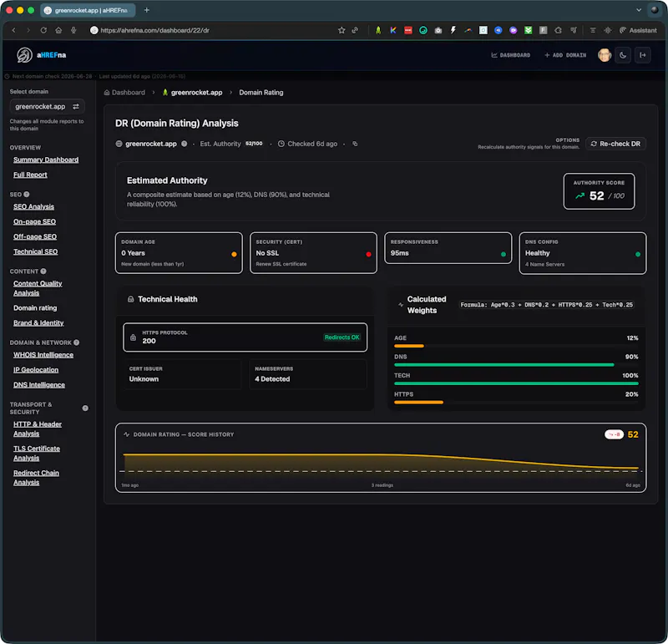Open DNS Intelligence

(x=39, y=384)
